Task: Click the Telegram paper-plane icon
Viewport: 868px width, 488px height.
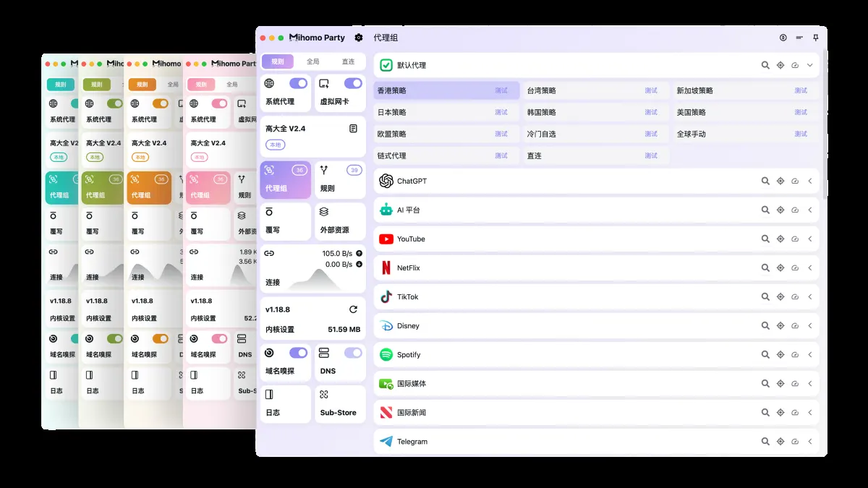Action: (x=386, y=441)
